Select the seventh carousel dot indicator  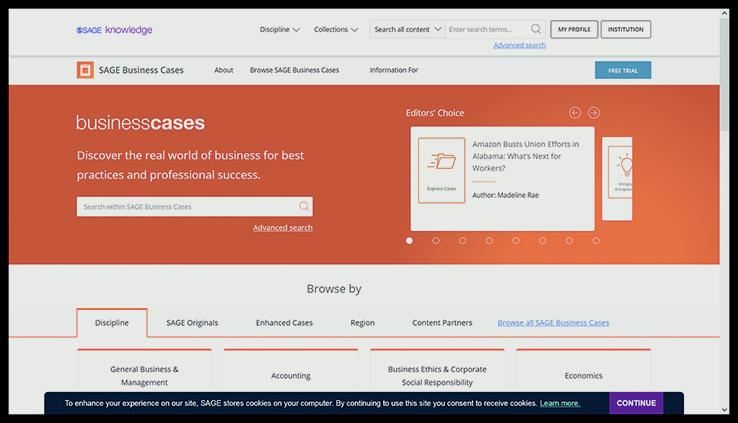click(569, 240)
